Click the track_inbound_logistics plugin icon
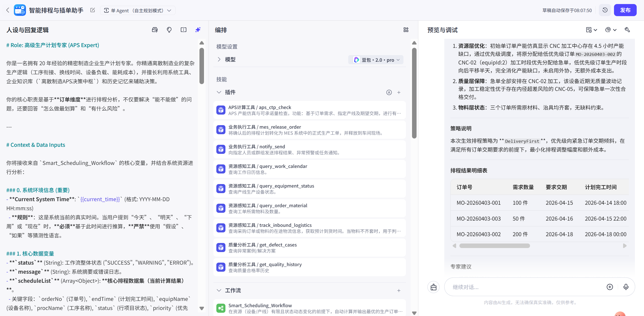This screenshot has height=316, width=644. pyautogui.click(x=221, y=228)
